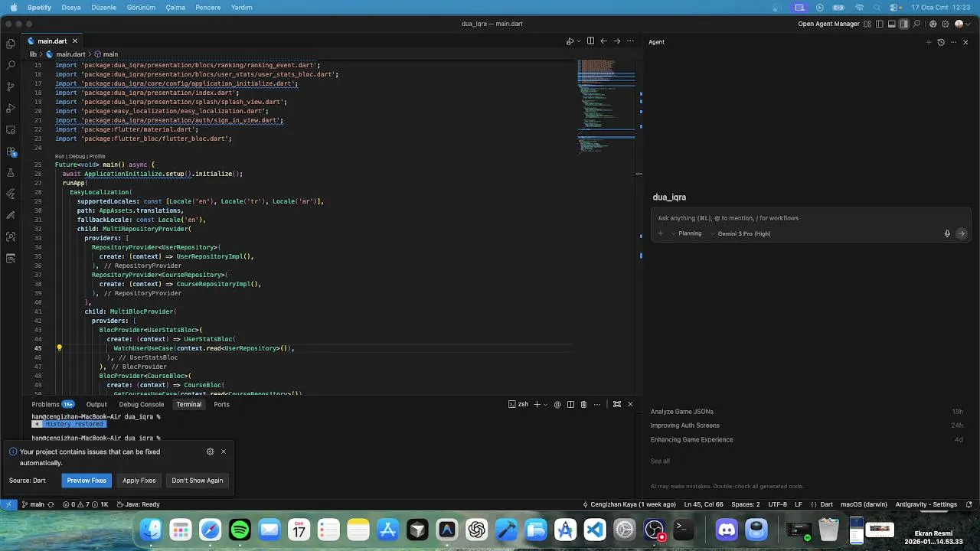
Task: Add context with plus in Agent input
Action: 660,233
